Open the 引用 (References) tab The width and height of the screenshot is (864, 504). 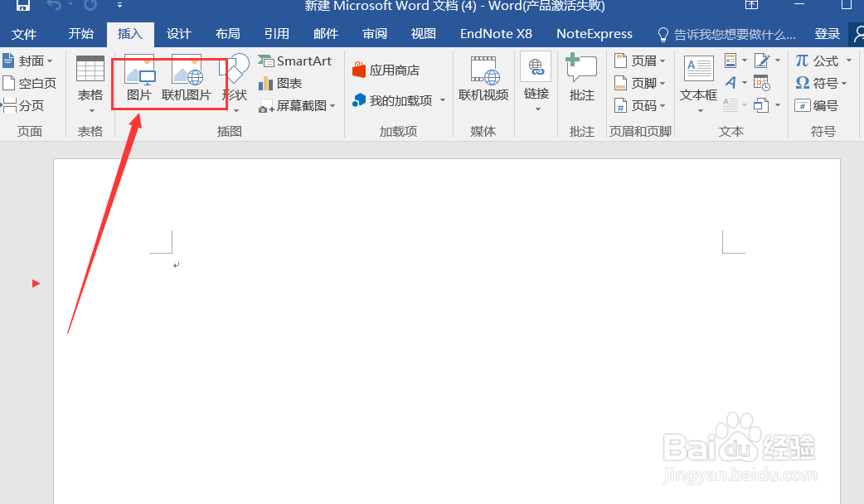(x=277, y=34)
